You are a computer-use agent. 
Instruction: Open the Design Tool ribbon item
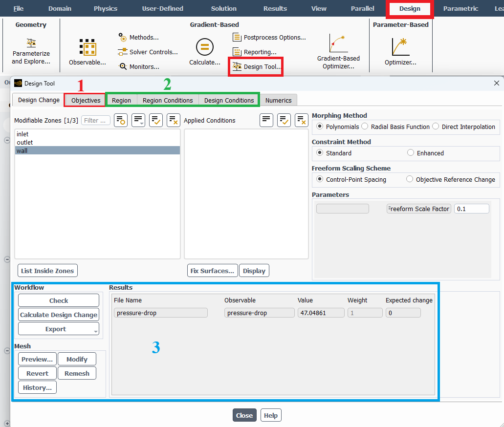pos(256,66)
